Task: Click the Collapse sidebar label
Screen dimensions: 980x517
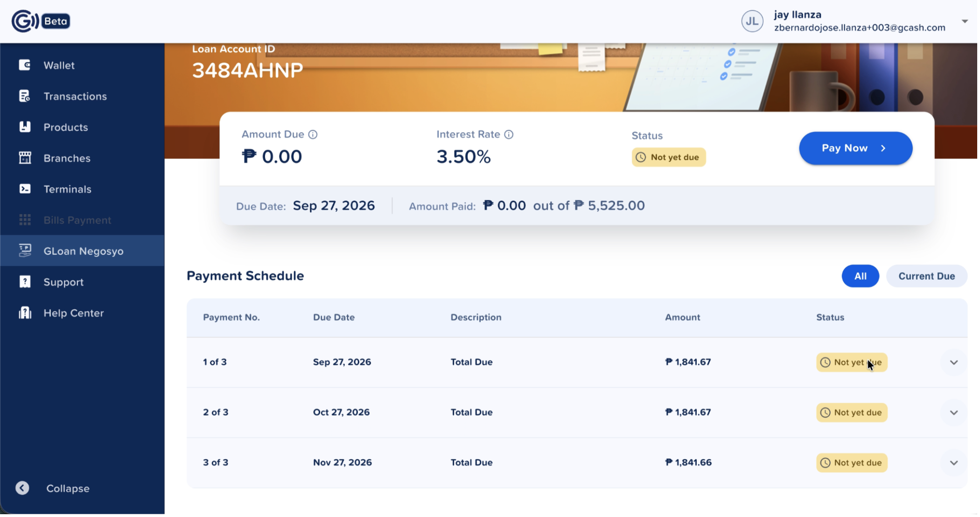Action: pos(68,489)
